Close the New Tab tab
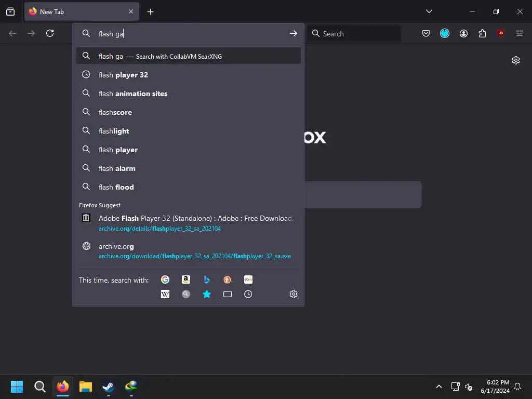 coord(130,11)
